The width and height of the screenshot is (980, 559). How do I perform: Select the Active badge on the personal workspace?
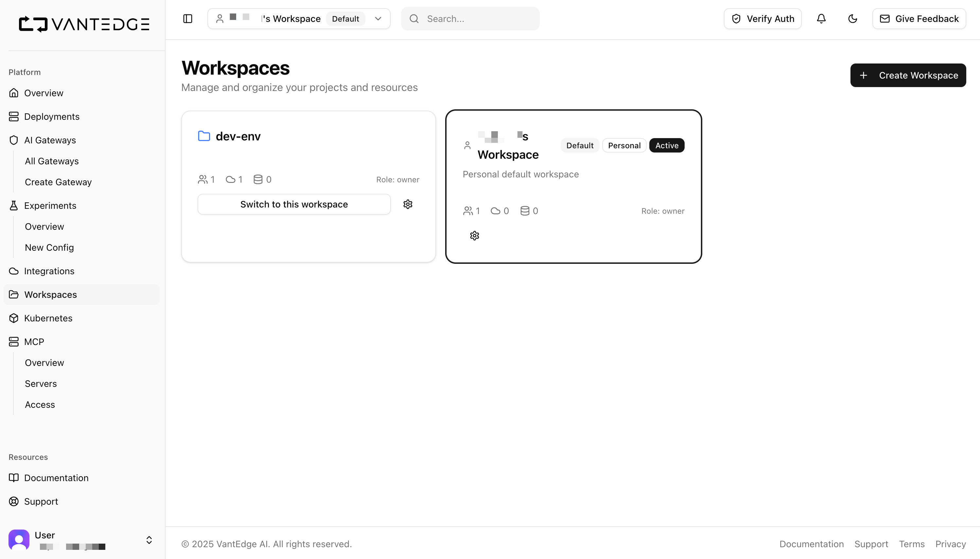[667, 145]
